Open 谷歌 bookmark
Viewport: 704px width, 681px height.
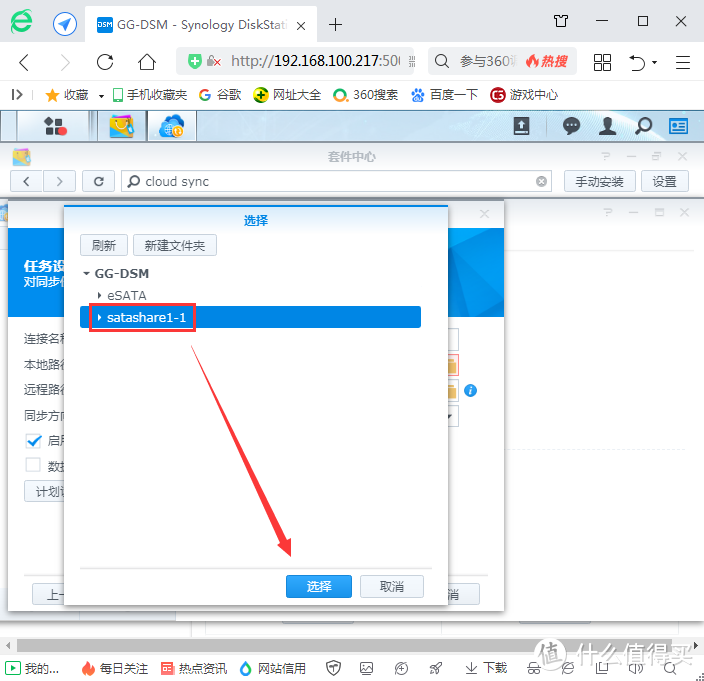(x=220, y=95)
